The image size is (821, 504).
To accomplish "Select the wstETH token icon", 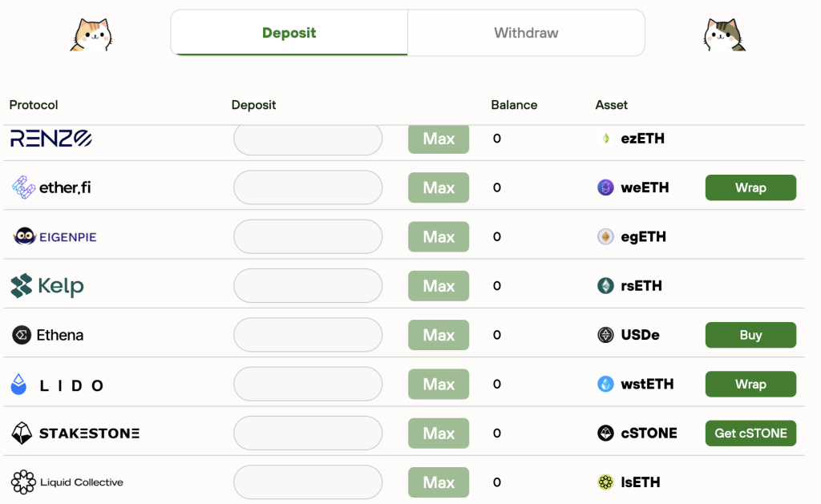I will pos(605,384).
